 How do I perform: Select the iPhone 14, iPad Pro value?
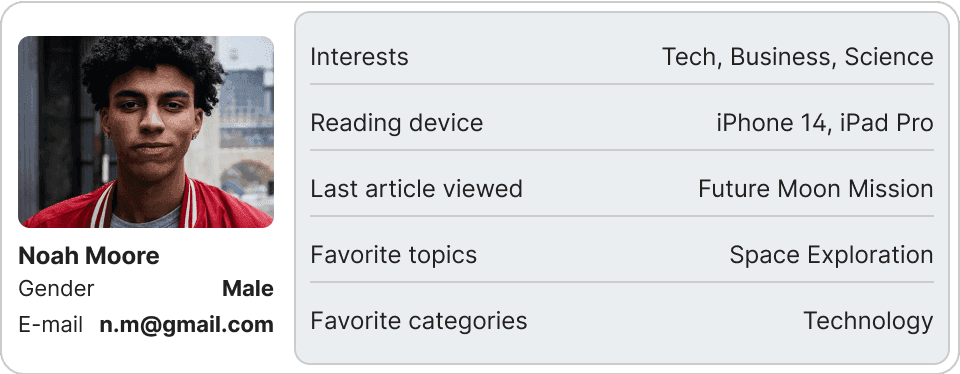825,123
